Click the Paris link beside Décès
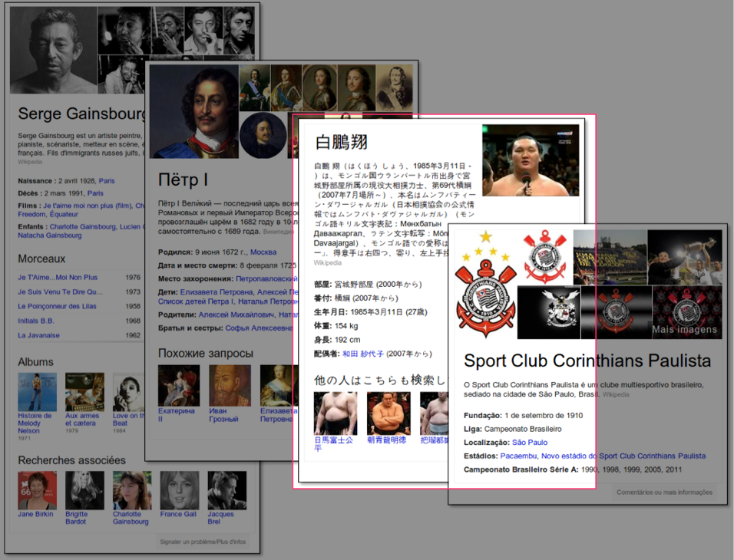 [95, 193]
